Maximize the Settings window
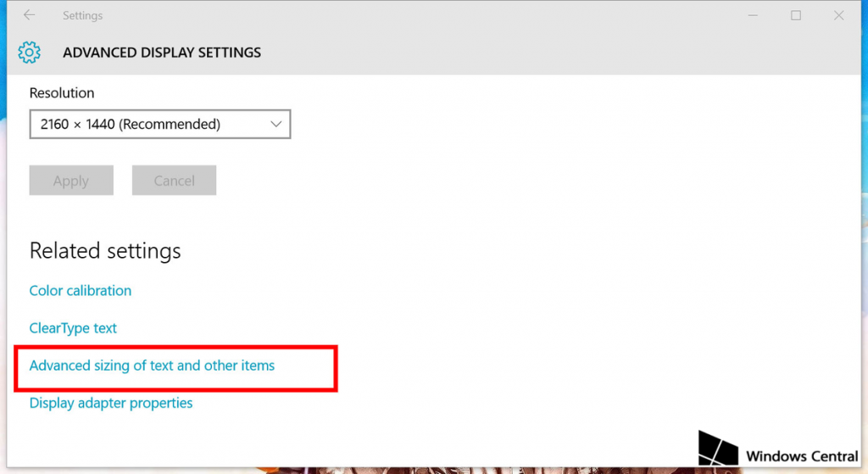 [796, 15]
